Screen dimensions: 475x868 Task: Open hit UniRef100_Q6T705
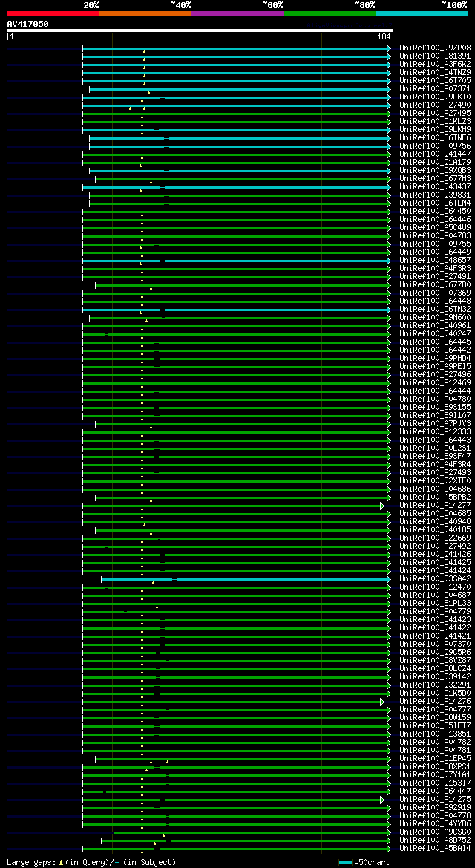point(435,81)
